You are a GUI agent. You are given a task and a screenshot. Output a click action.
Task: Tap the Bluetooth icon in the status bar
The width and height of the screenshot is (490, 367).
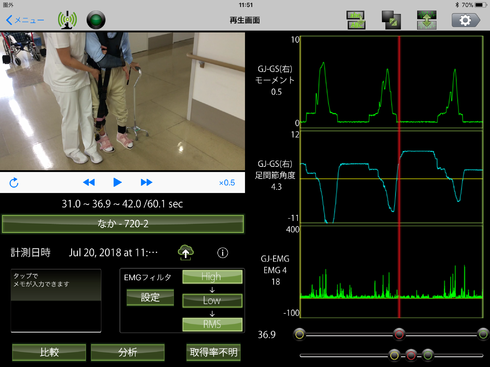pyautogui.click(x=457, y=5)
